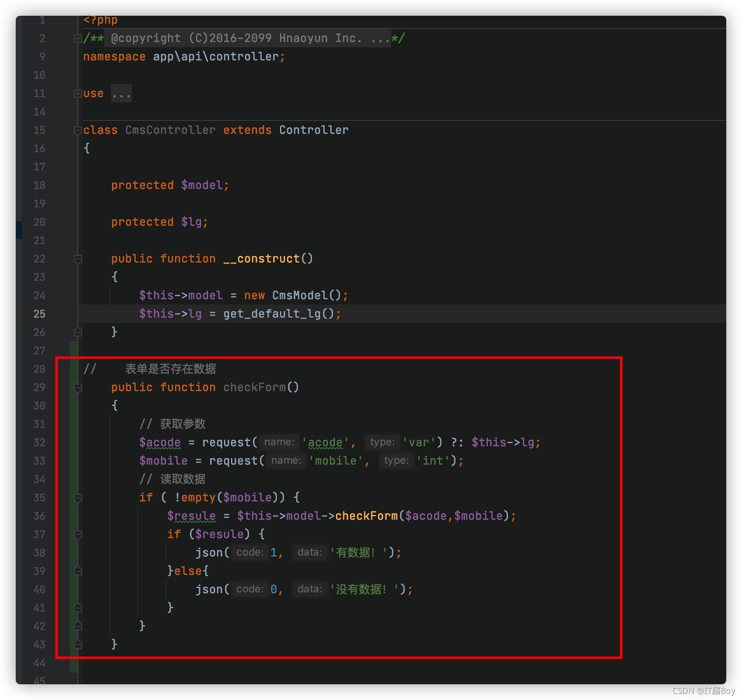
Task: Click the '获取参数' comment on line 31
Action: tap(183, 424)
